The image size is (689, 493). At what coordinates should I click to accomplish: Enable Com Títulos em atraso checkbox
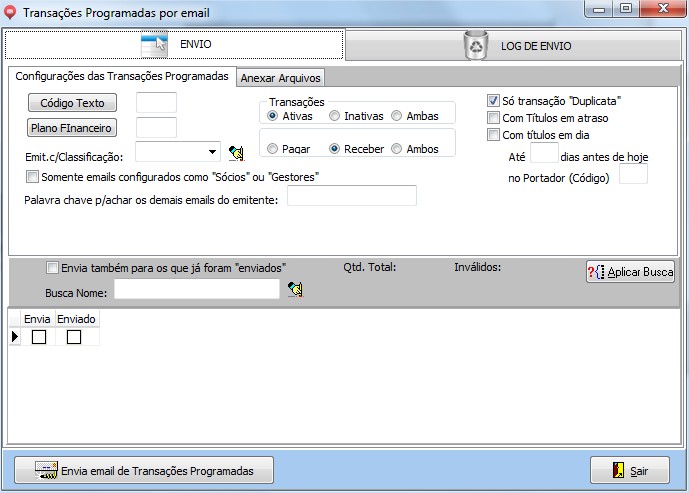pos(493,118)
